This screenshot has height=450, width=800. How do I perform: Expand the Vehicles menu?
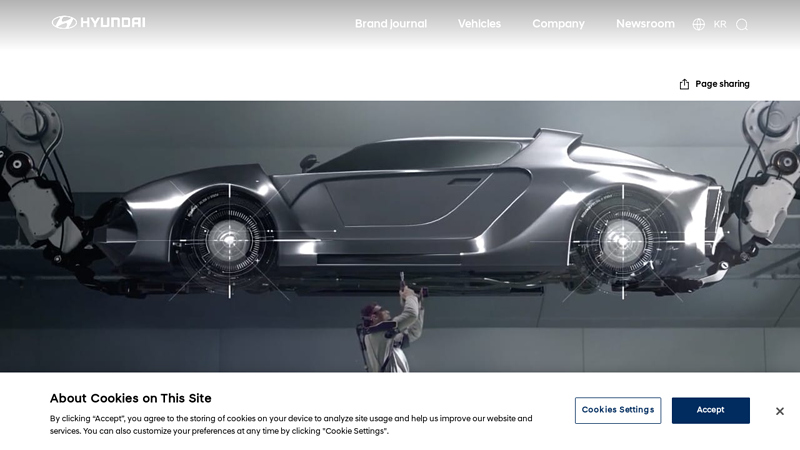pyautogui.click(x=479, y=24)
